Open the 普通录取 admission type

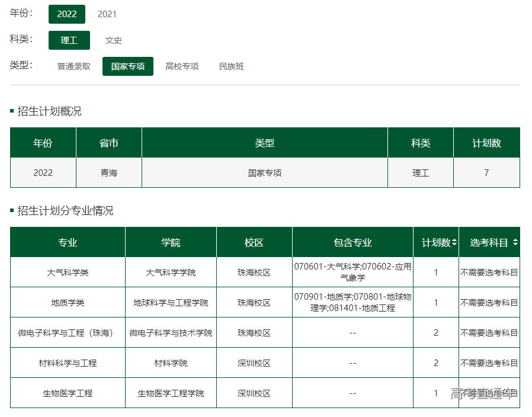coord(74,66)
